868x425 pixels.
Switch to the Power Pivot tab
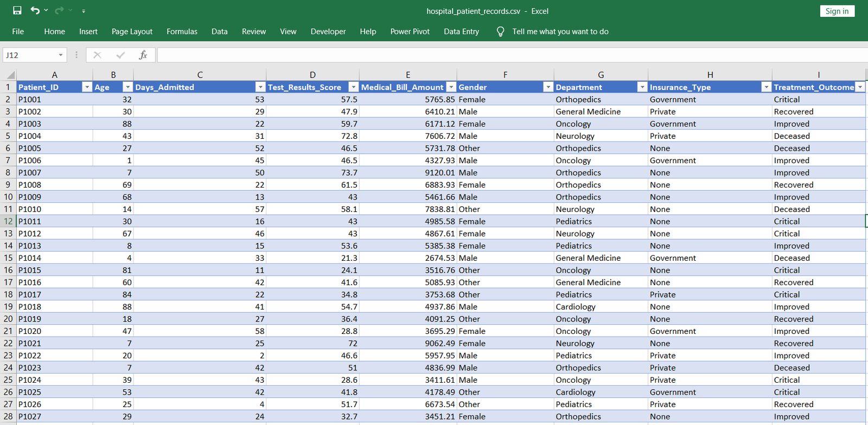(x=410, y=31)
